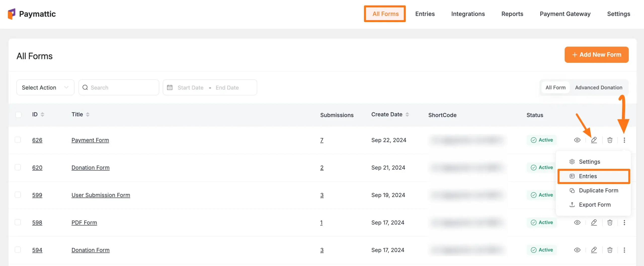
Task: Open the User Submission Form link
Action: click(x=101, y=195)
